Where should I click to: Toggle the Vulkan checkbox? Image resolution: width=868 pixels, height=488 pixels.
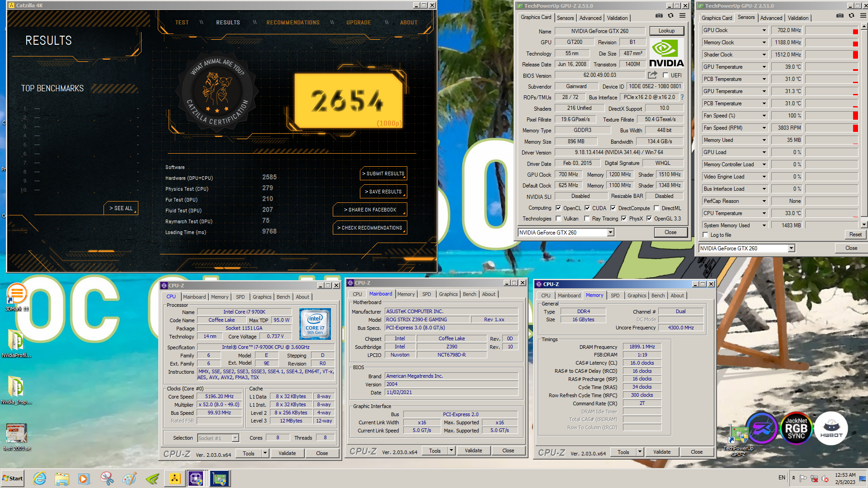tap(558, 219)
